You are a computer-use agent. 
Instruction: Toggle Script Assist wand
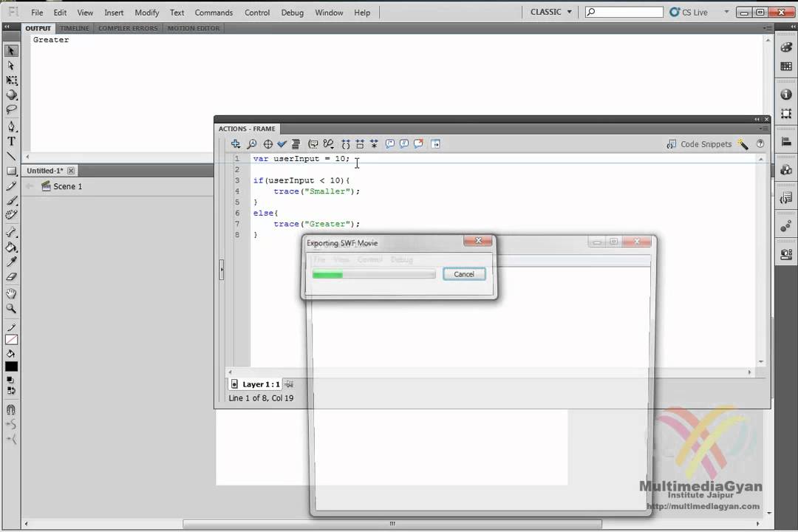743,144
